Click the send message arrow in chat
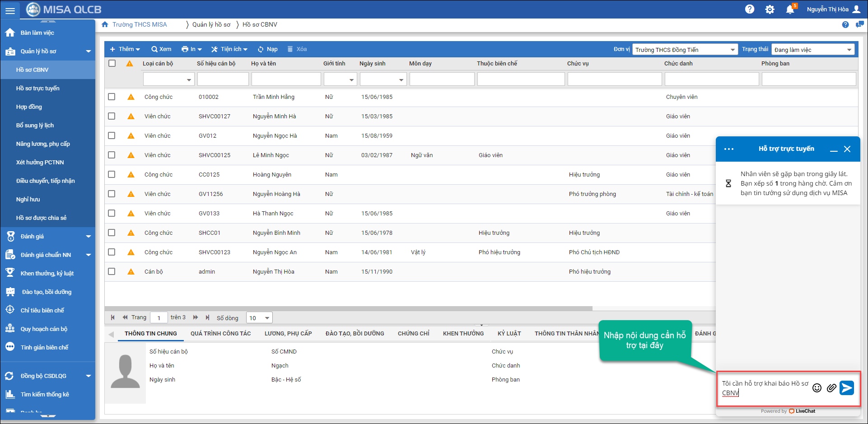The image size is (868, 424). [x=846, y=388]
